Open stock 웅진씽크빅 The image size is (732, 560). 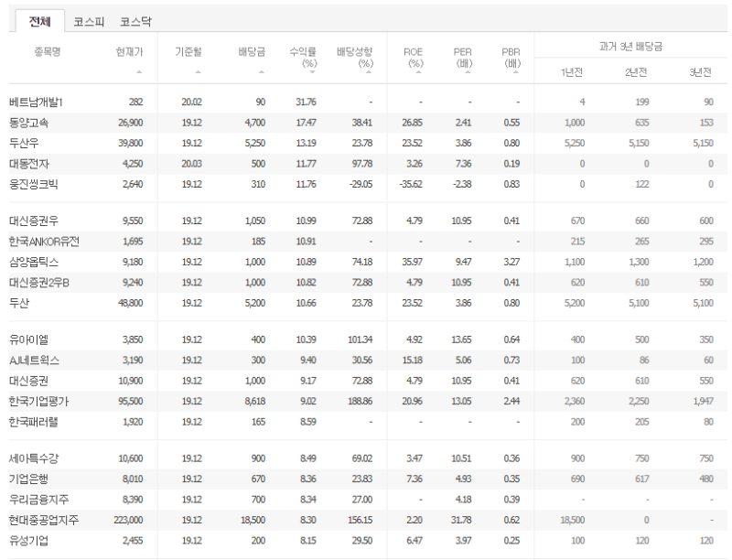tap(34, 184)
